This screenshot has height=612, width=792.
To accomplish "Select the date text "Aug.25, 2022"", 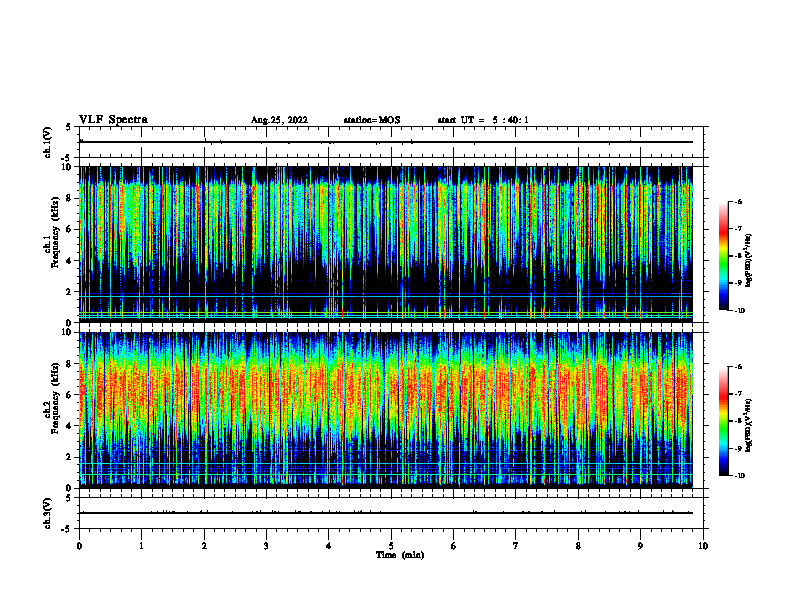I will [279, 120].
